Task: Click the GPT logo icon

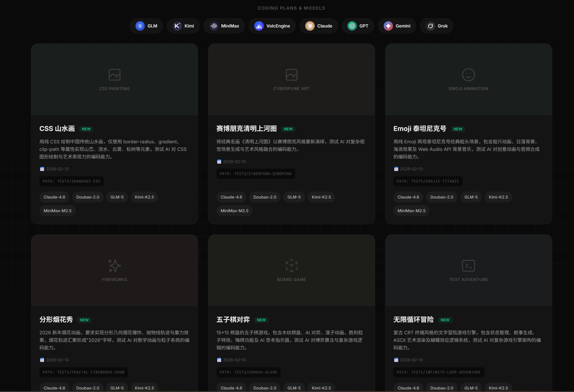Action: 352,26
